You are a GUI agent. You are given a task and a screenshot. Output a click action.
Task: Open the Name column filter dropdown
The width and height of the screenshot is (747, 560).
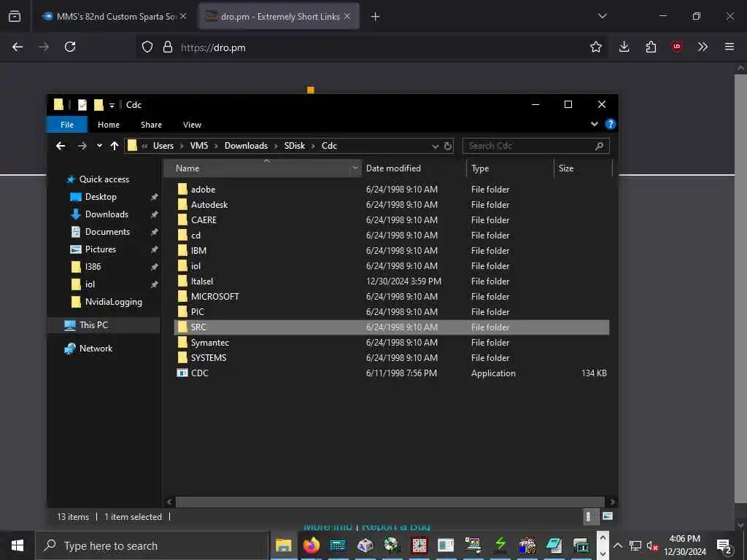[x=355, y=168]
